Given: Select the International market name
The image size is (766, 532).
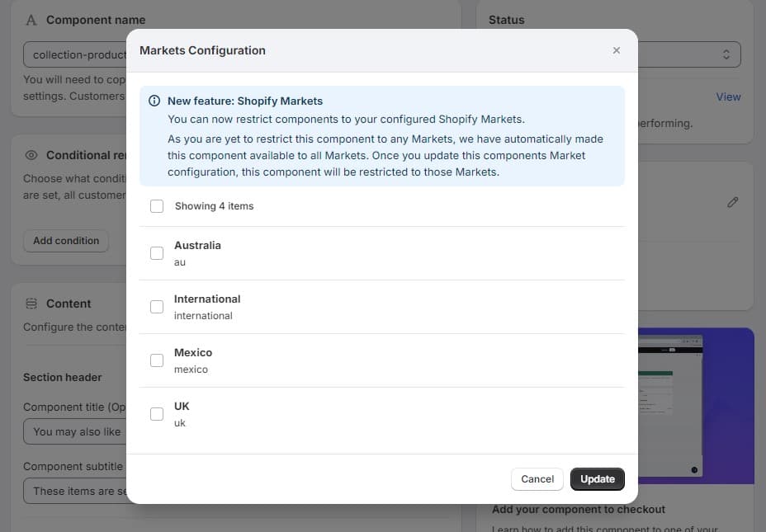Looking at the screenshot, I should coord(207,299).
